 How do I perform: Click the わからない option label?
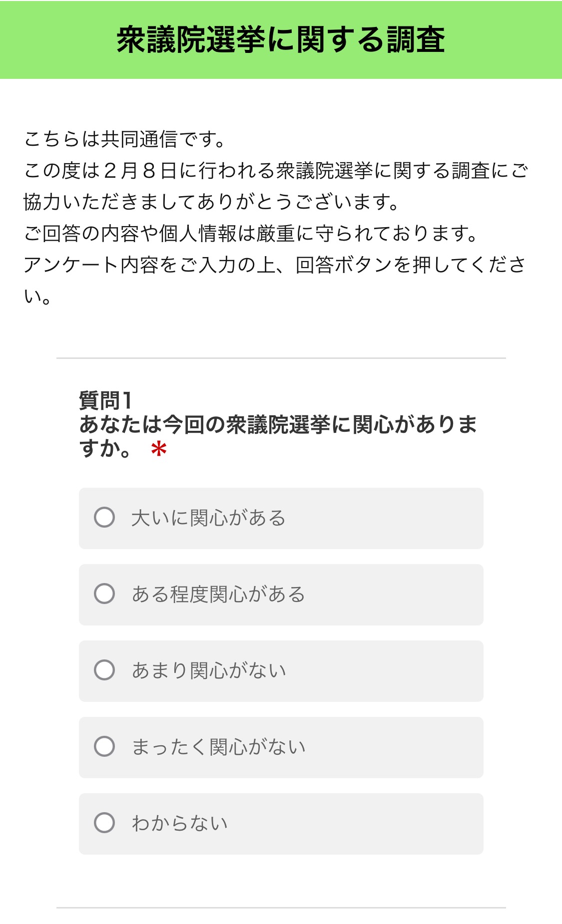pyautogui.click(x=180, y=824)
